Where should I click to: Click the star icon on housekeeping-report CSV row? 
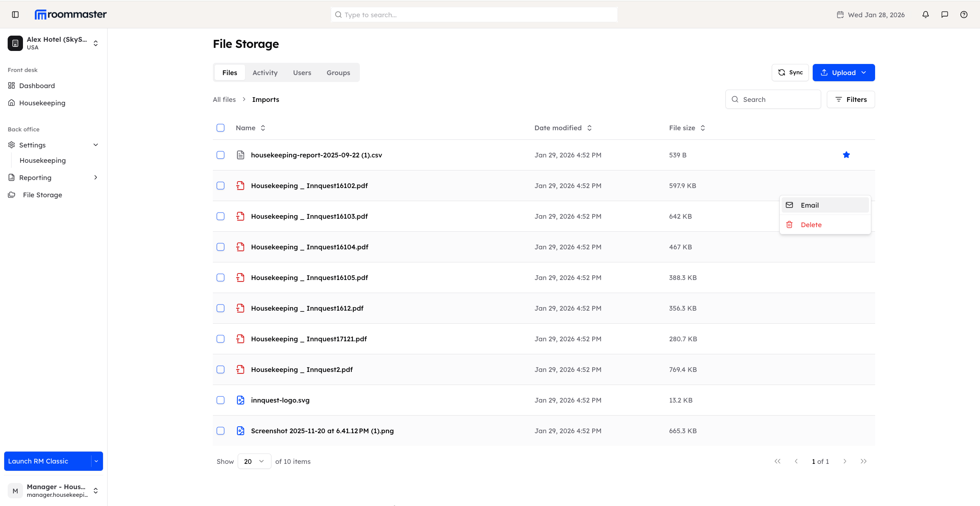click(x=846, y=155)
